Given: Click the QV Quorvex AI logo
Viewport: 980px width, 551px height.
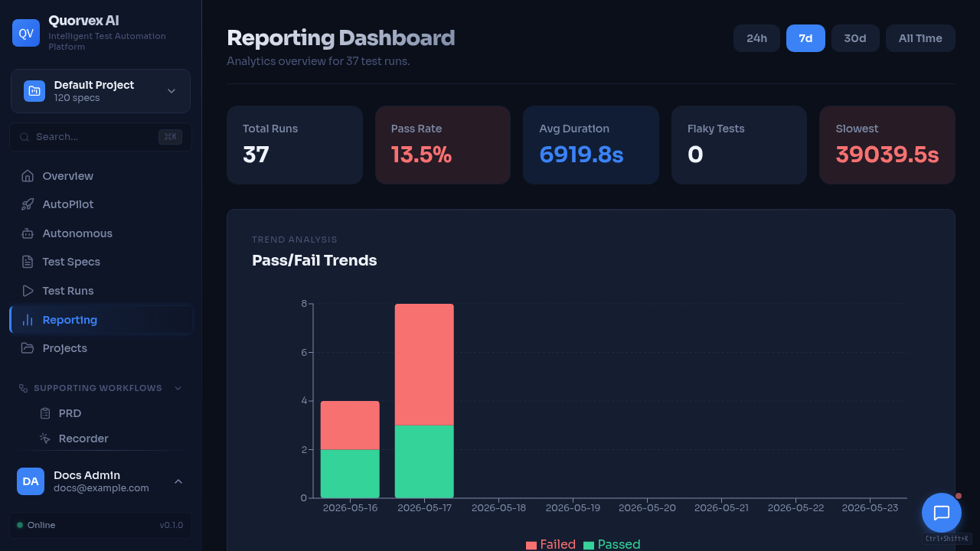Looking at the screenshot, I should pyautogui.click(x=26, y=33).
